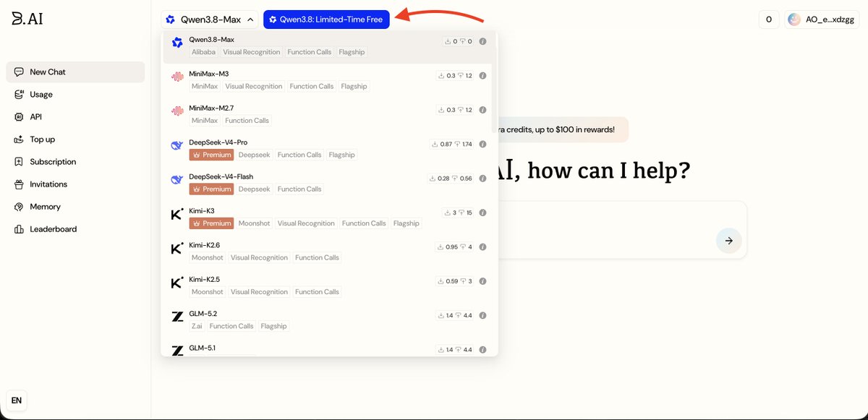This screenshot has width=868, height=420.
Task: Click the credits balance 0 box
Action: [769, 20]
